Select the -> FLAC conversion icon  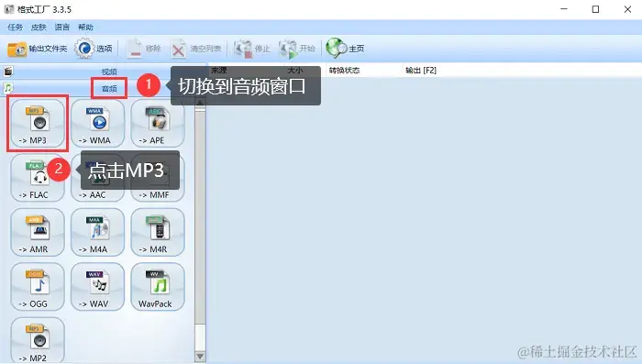pos(38,178)
